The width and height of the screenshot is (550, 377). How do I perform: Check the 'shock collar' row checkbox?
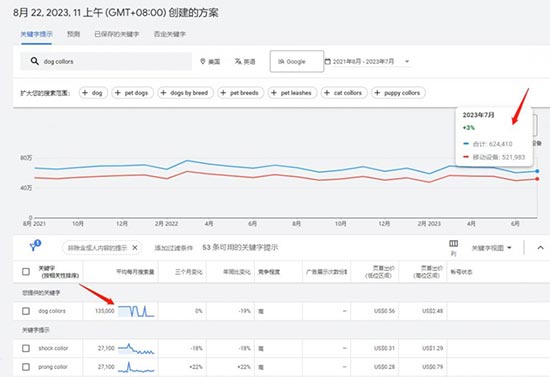click(26, 348)
